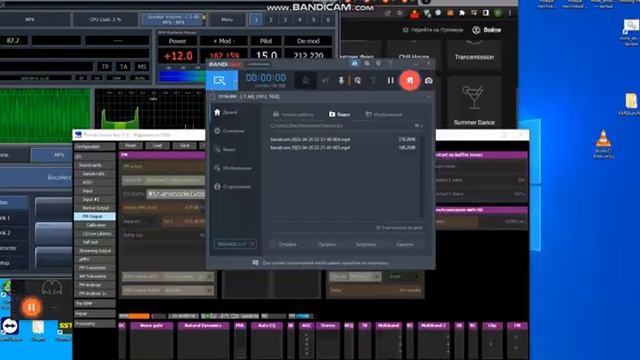Click the Play button below the file list
Viewport: 640px width, 360px height.
pyautogui.click(x=287, y=244)
